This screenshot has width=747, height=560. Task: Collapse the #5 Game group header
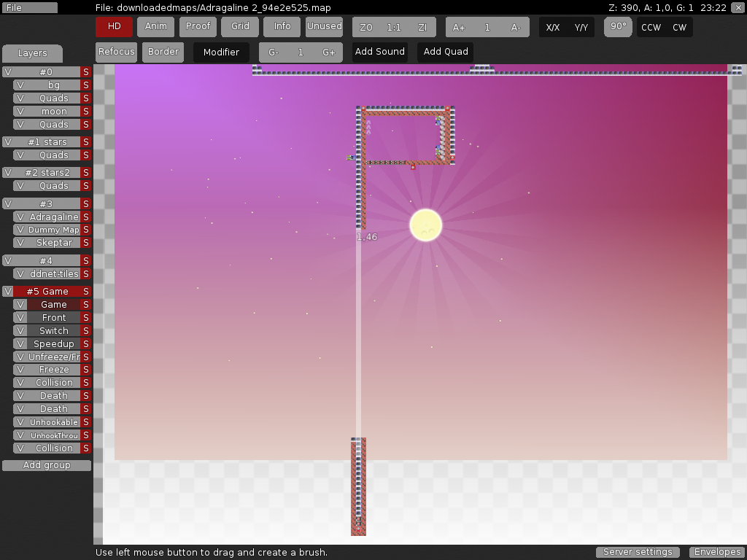[47, 291]
